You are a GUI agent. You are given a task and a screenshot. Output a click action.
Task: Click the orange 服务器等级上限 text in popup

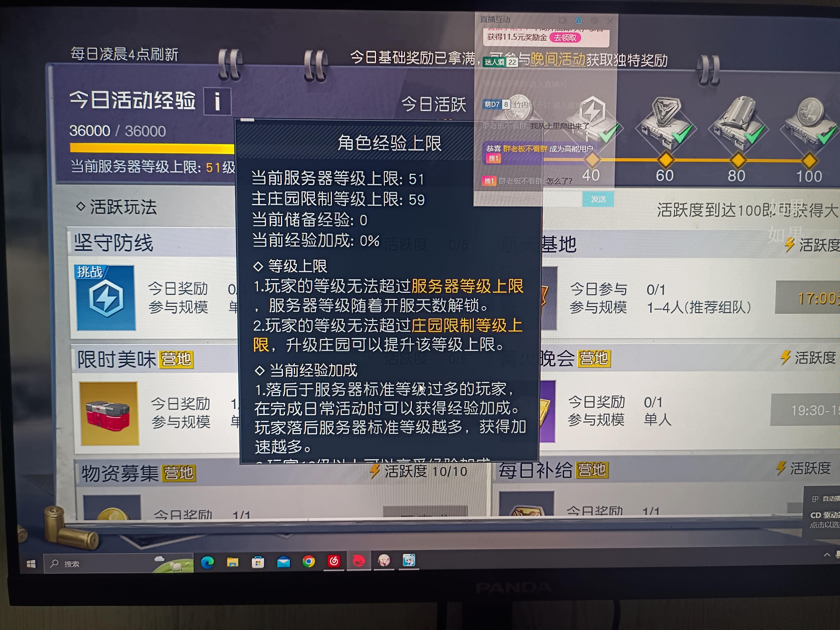point(467,286)
